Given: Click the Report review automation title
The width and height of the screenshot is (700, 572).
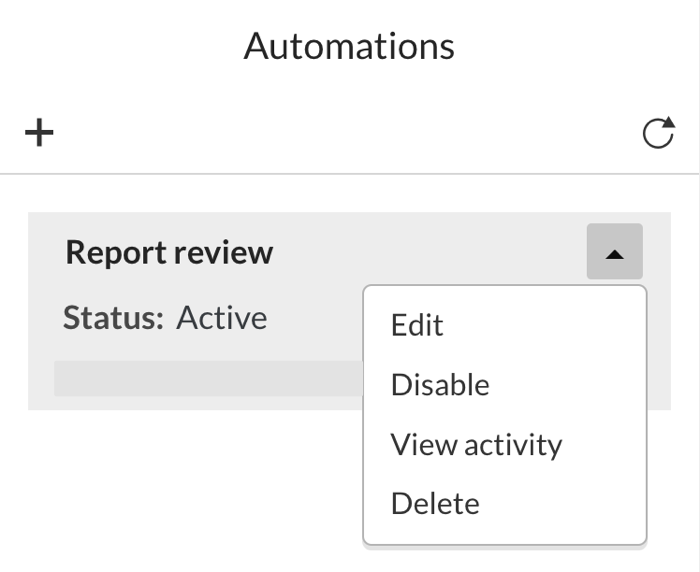Looking at the screenshot, I should point(169,253).
